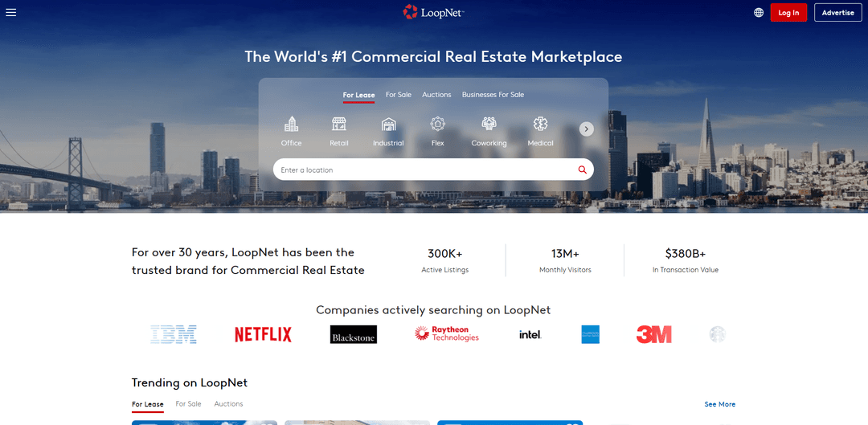Select Trending Auctions tab
Image resolution: width=868 pixels, height=425 pixels.
pos(228,404)
